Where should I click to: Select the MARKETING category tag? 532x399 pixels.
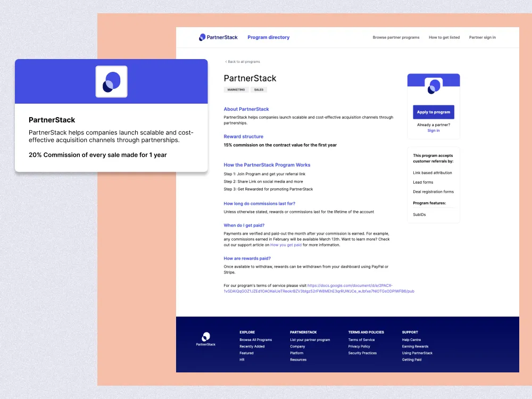pos(236,89)
